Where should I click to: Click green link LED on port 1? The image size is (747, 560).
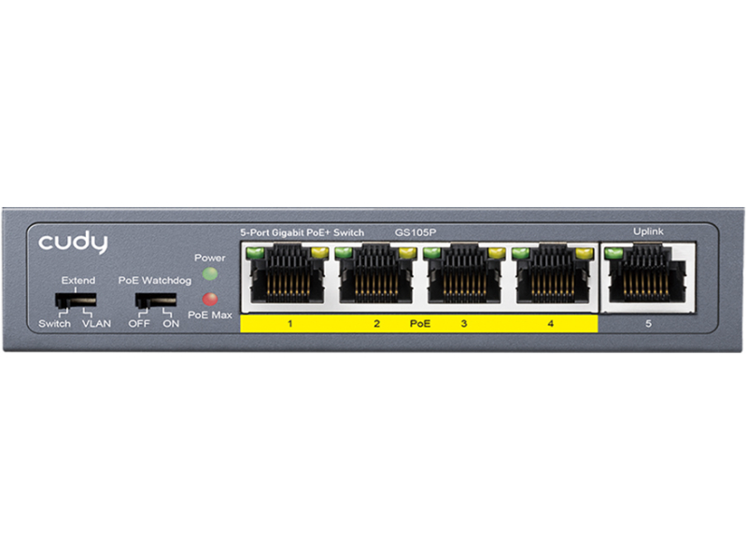click(256, 253)
